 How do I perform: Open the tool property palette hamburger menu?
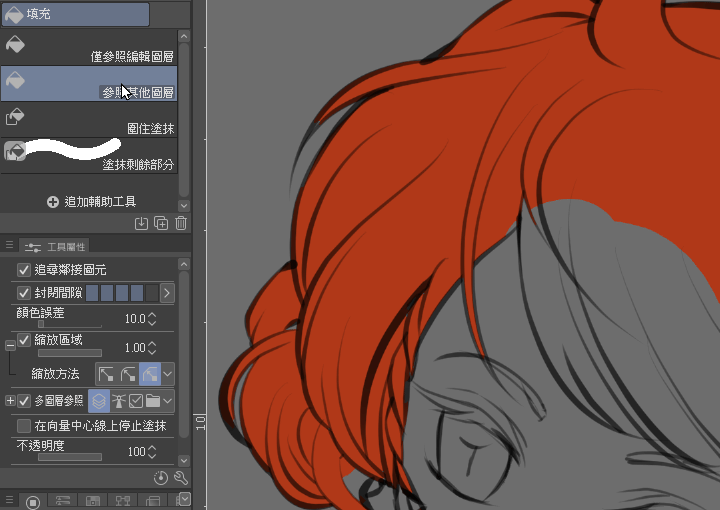click(9, 245)
